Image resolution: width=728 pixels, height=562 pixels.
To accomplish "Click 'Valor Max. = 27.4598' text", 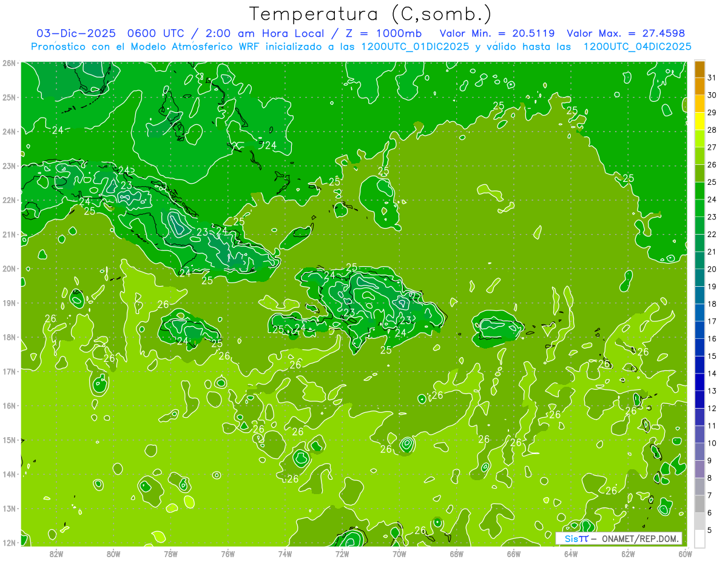I will [x=625, y=33].
